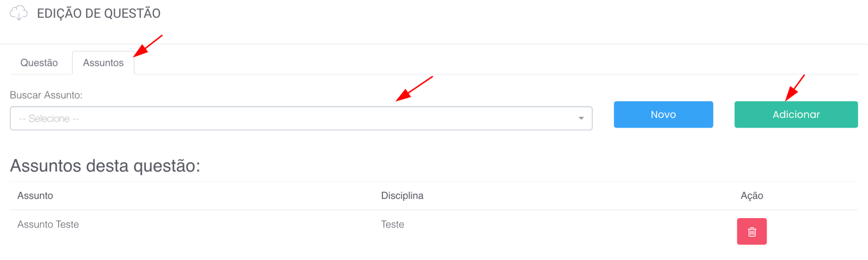Click the cloud download icon

pos(19,13)
